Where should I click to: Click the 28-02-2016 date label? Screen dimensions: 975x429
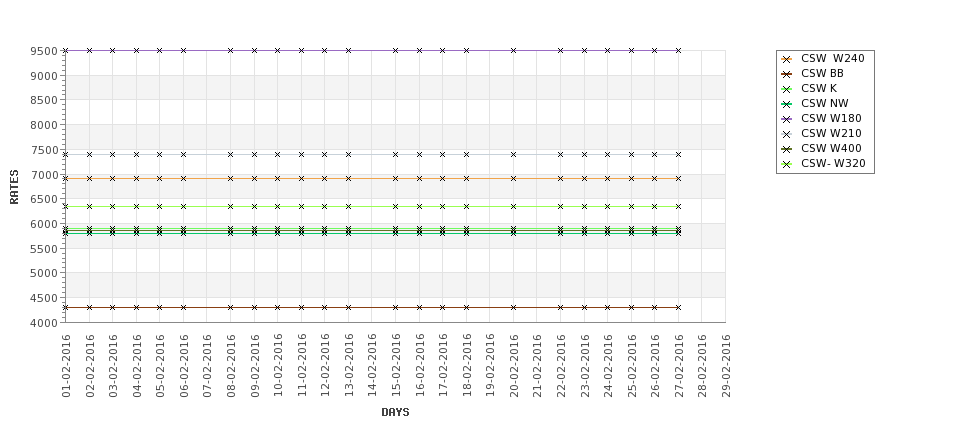point(703,366)
